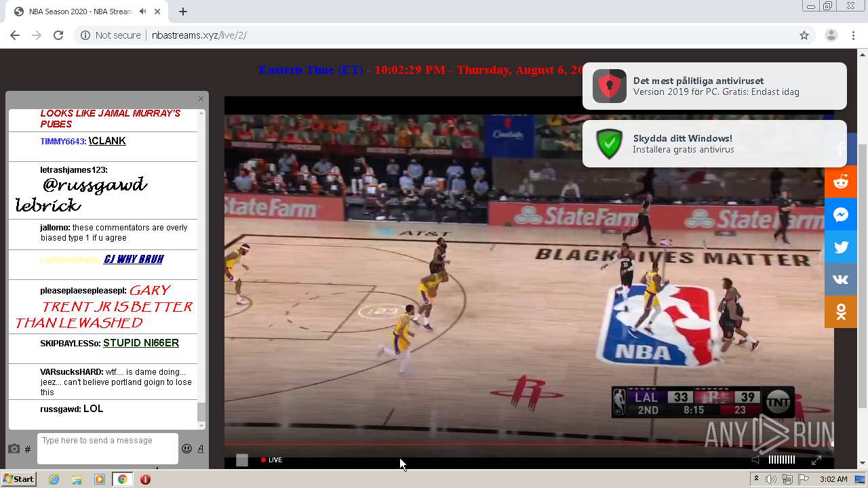Open Skydda ditt Windows notification

click(715, 144)
